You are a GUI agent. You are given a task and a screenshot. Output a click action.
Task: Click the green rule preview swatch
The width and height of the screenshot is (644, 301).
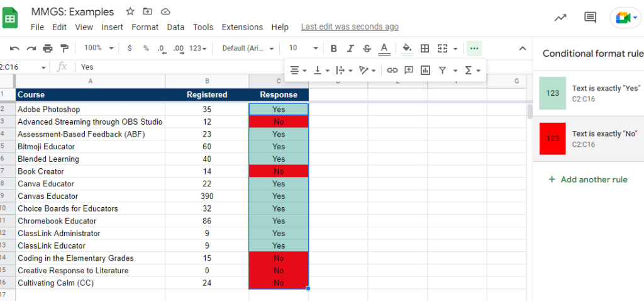click(x=552, y=93)
